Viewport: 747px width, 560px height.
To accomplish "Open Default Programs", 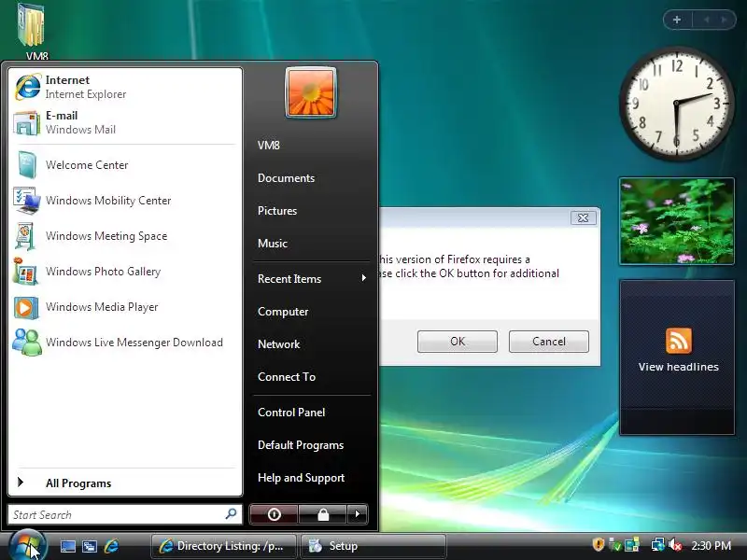I will tap(301, 445).
